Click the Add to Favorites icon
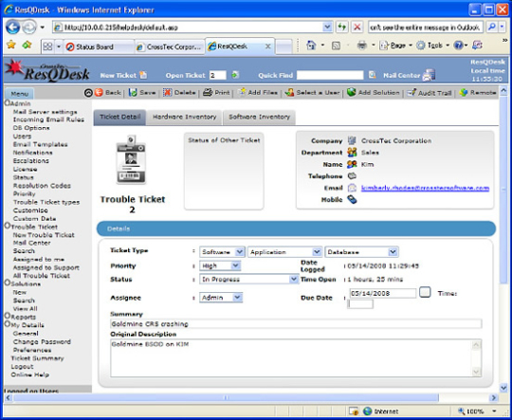Viewport: 512px width, 420px height. click(x=27, y=45)
